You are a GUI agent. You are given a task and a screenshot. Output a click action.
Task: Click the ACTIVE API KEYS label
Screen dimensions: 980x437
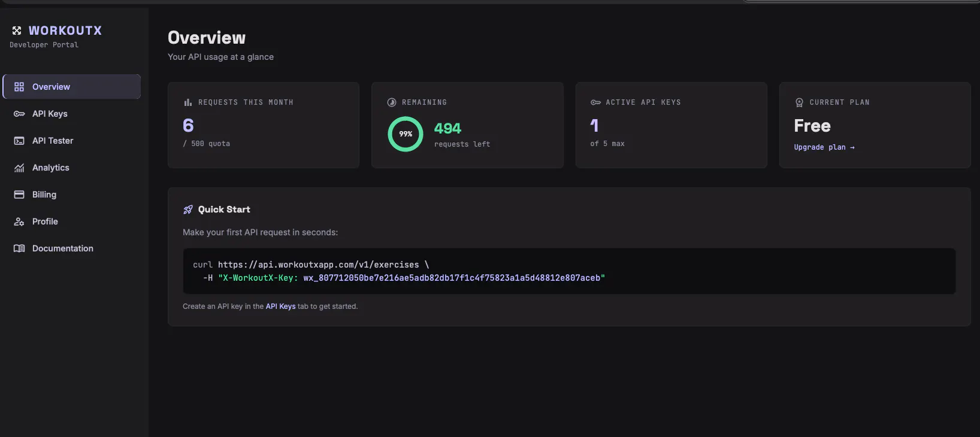tap(643, 102)
